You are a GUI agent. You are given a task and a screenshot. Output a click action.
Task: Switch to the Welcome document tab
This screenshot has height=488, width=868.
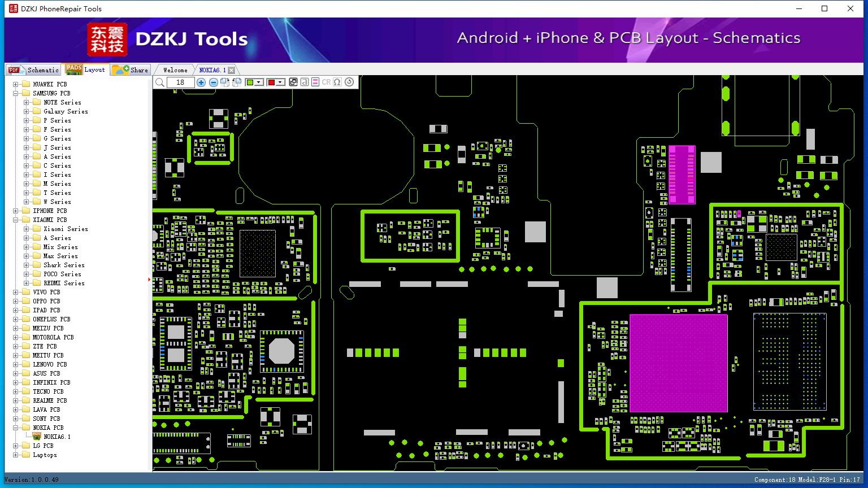175,70
